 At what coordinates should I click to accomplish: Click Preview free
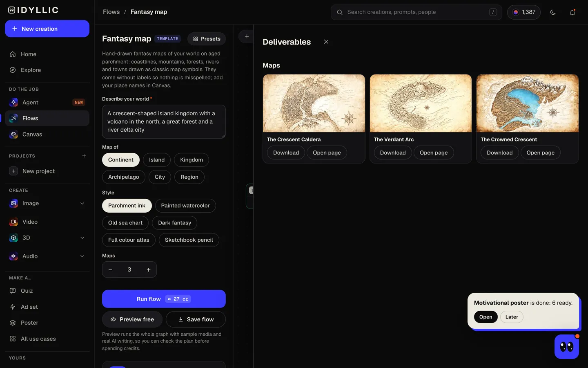tap(132, 319)
